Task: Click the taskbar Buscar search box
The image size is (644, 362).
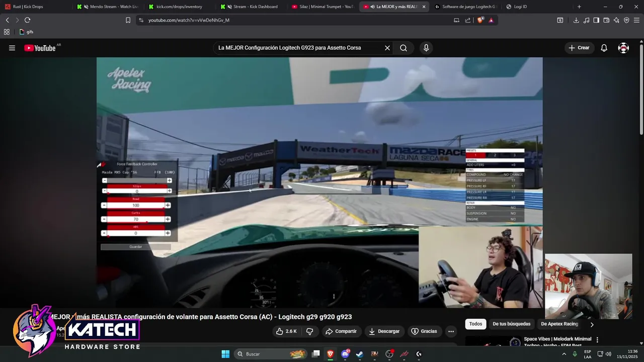Action: (x=271, y=354)
